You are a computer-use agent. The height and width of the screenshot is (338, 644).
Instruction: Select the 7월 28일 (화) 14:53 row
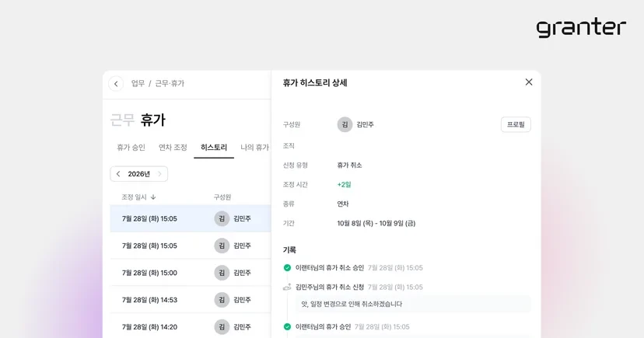click(x=191, y=300)
